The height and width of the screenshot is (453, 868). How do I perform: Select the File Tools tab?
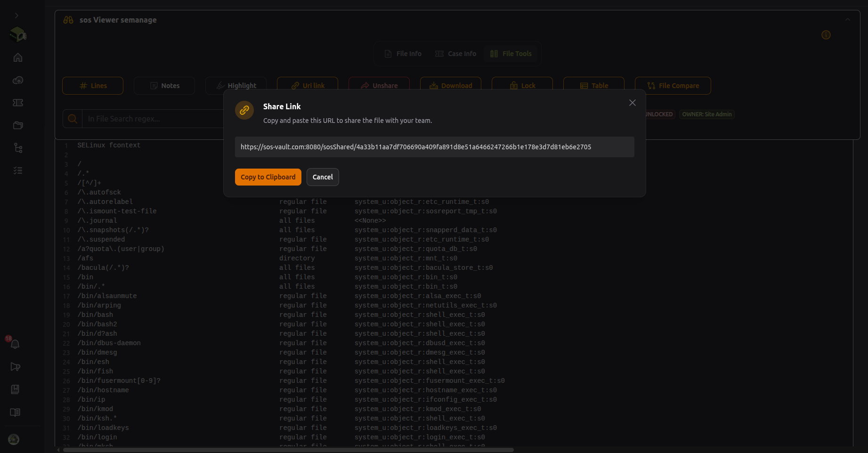tap(511, 54)
